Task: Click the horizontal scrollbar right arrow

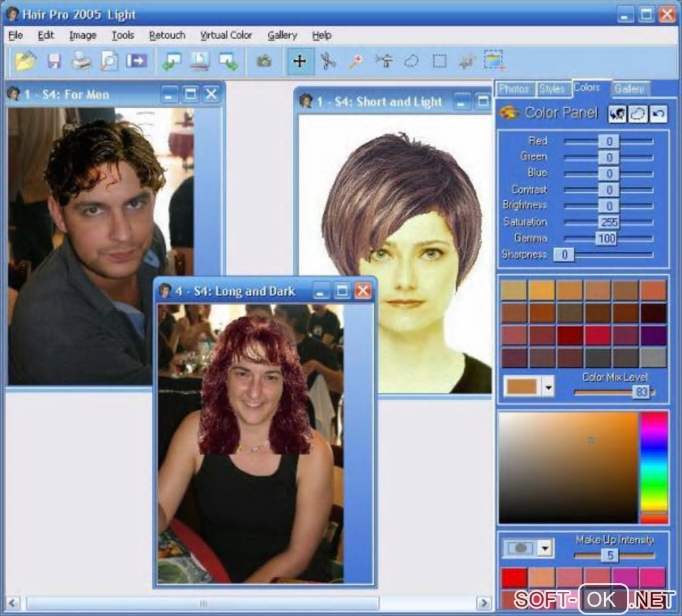Action: point(483,603)
